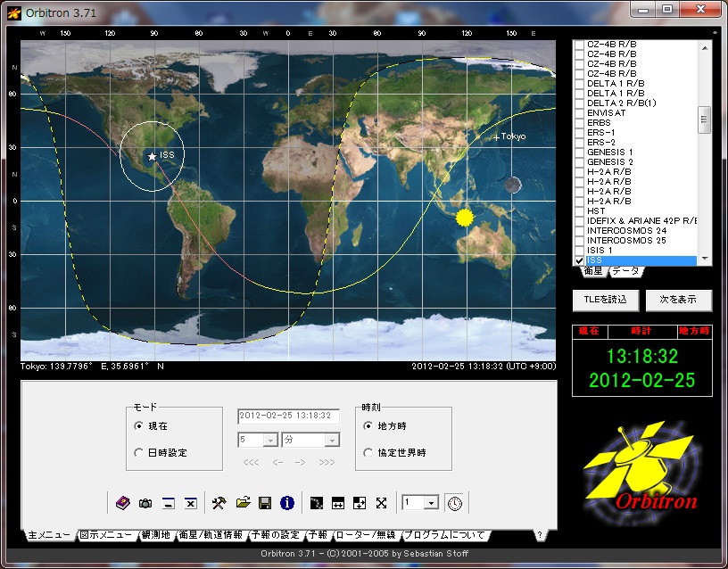The height and width of the screenshot is (569, 728).
Task: Check the INTERCOSMOS 24 checkbox
Action: coord(579,231)
